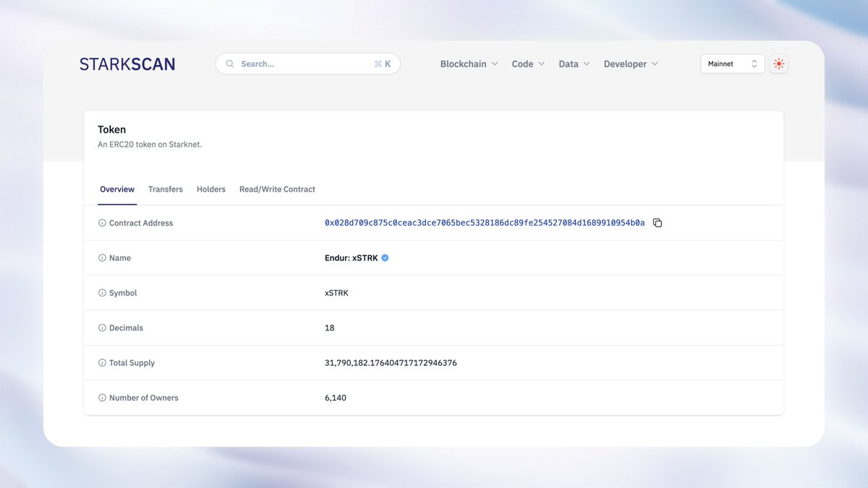Switch to the Holders tab

click(211, 189)
